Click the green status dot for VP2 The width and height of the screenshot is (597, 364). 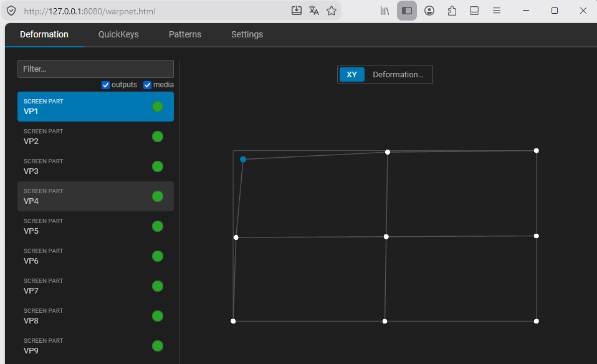[x=158, y=136]
